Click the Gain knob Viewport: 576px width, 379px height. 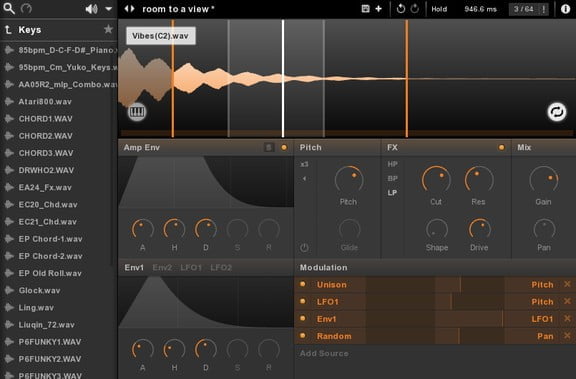[544, 179]
